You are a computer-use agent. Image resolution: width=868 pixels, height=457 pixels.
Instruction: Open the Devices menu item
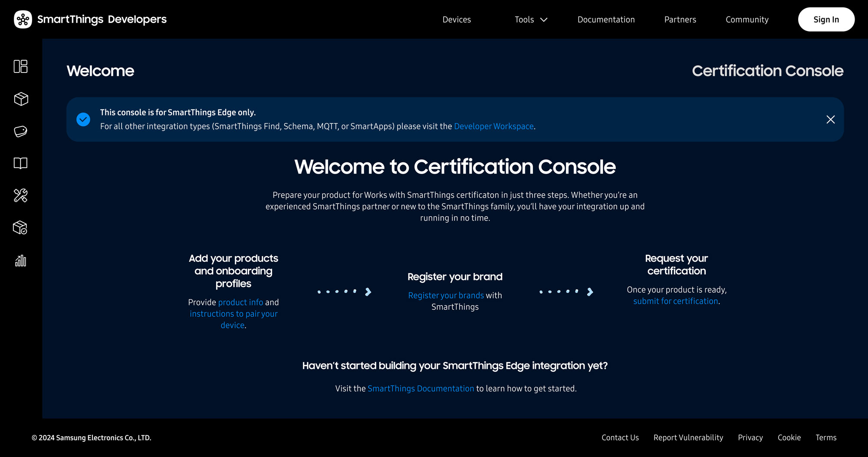457,20
